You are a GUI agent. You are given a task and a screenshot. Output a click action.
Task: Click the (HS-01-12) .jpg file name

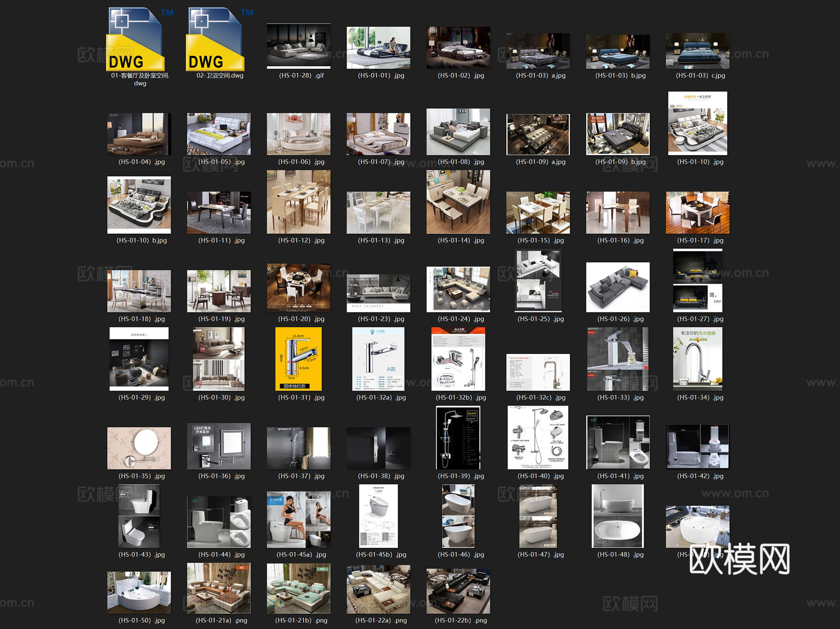tap(301, 240)
